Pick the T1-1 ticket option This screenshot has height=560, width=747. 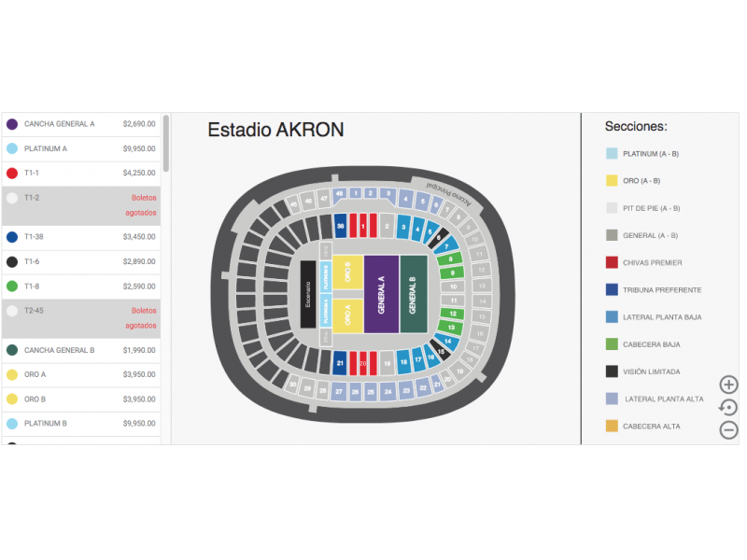click(x=81, y=174)
